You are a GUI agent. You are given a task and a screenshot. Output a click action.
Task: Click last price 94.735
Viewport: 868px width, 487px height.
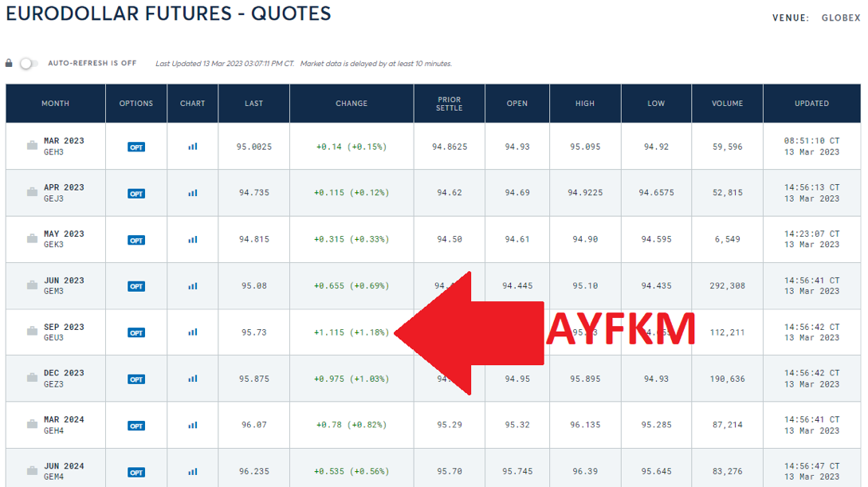pos(254,193)
